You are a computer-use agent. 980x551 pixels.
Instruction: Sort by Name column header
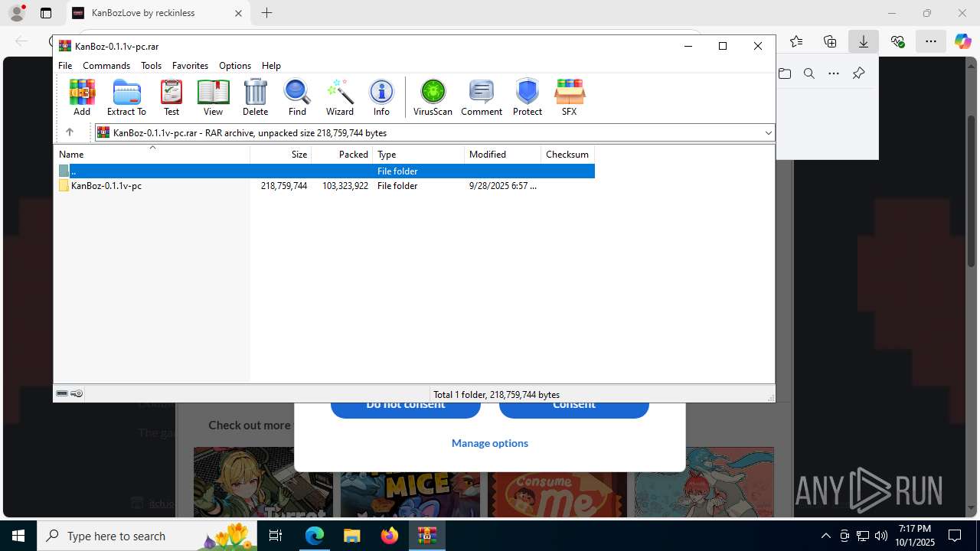(x=152, y=154)
